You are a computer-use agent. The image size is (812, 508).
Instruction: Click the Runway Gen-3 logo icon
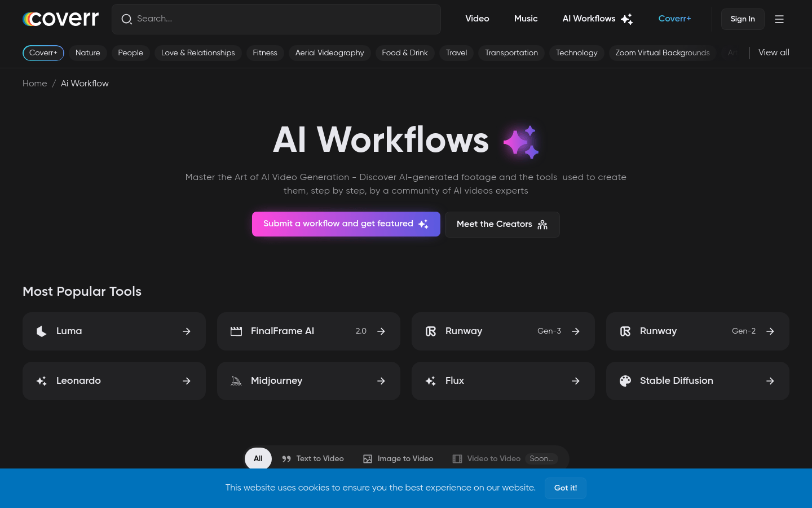(431, 331)
